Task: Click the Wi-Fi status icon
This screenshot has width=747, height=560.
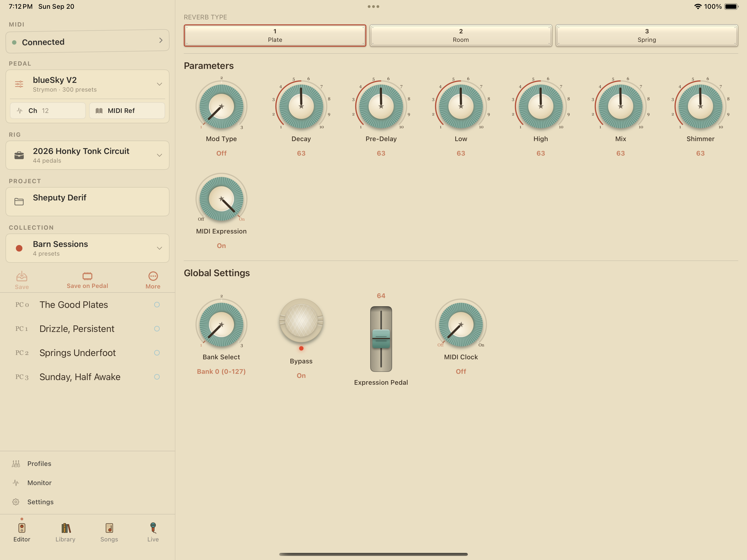Action: click(698, 6)
